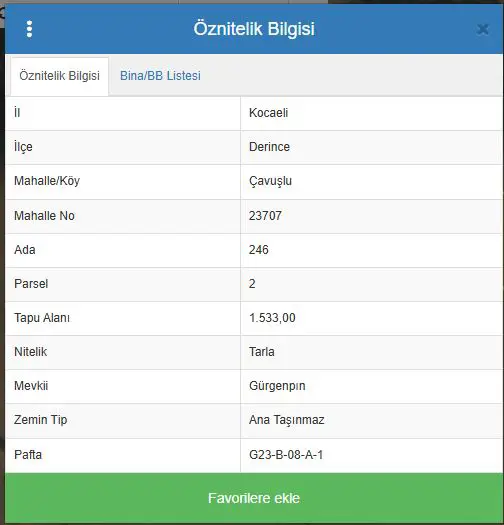Click the İlçe row label
504x525 pixels.
(23, 147)
